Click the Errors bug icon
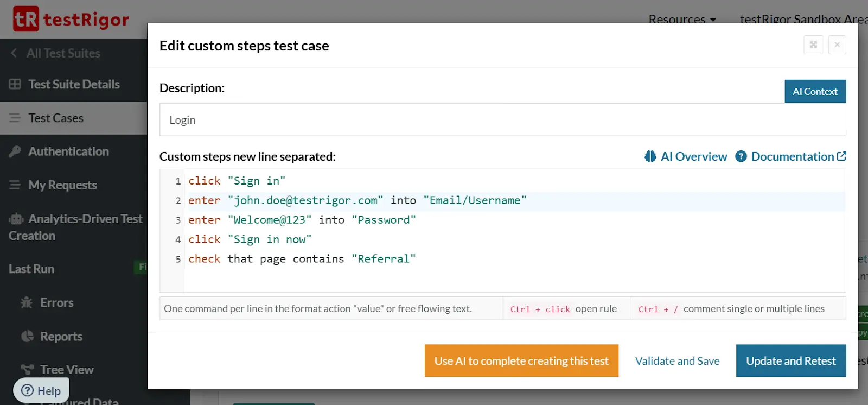This screenshot has width=868, height=405. pyautogui.click(x=27, y=303)
